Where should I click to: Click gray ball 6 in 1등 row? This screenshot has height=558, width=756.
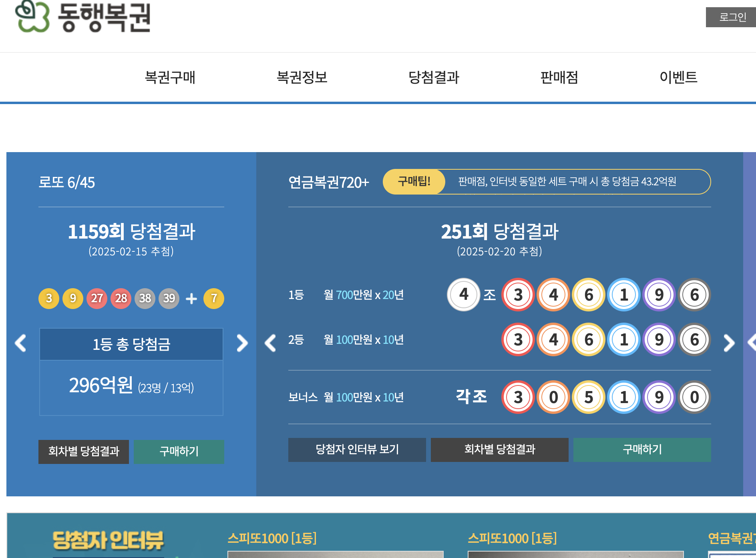pyautogui.click(x=694, y=295)
